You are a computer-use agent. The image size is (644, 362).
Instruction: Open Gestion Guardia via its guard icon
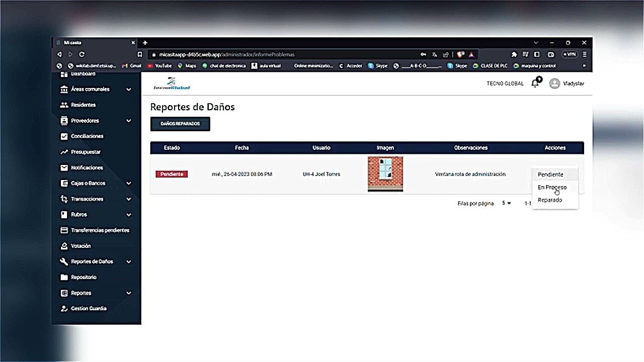tap(64, 308)
